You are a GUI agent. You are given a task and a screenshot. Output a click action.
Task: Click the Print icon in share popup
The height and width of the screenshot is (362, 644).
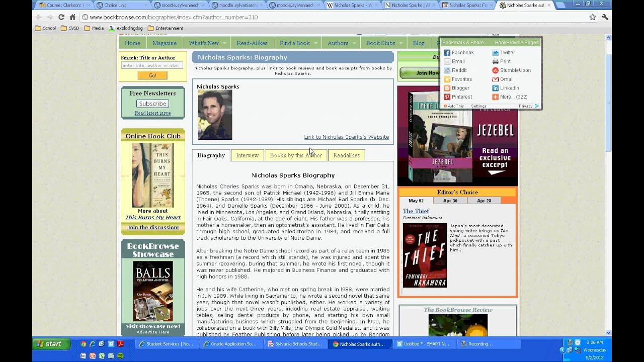(496, 61)
